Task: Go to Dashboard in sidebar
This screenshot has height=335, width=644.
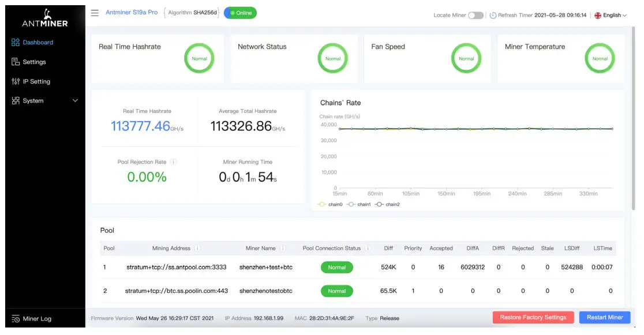Action: [x=38, y=43]
